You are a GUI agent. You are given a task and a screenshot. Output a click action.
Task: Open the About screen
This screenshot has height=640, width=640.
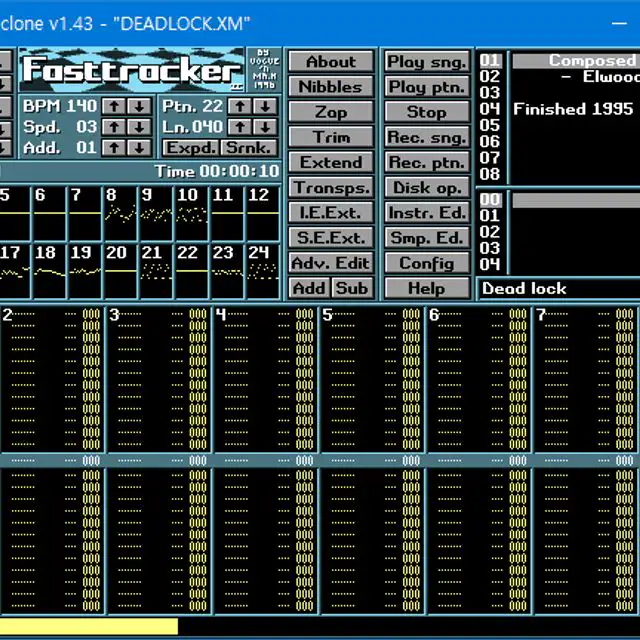click(x=331, y=62)
